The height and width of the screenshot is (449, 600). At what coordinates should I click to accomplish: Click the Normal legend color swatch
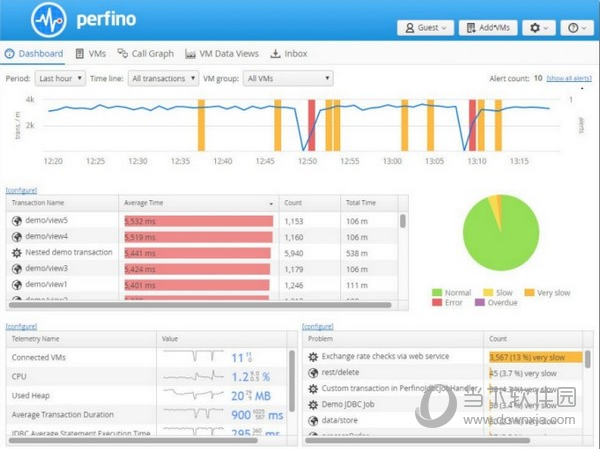[437, 293]
